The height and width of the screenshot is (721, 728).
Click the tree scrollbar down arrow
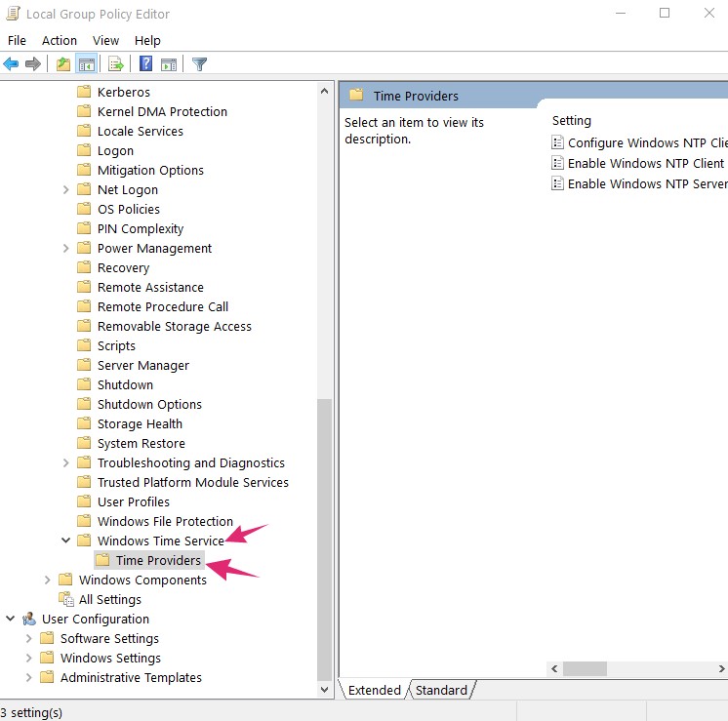coord(325,690)
